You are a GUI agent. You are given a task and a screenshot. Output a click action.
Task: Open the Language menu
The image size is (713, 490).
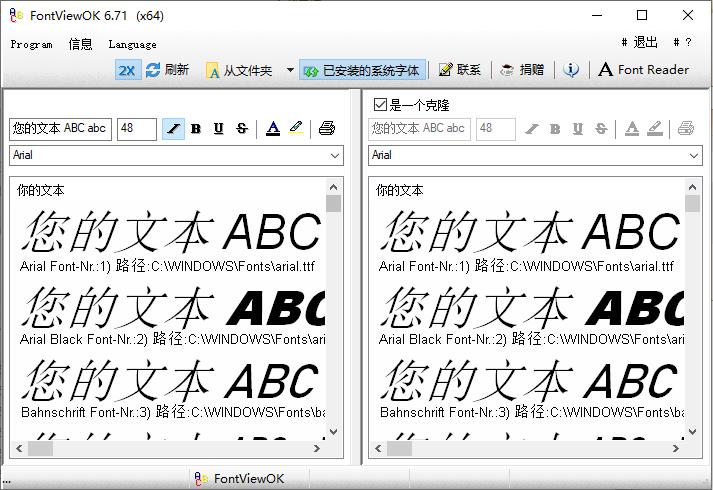click(132, 44)
